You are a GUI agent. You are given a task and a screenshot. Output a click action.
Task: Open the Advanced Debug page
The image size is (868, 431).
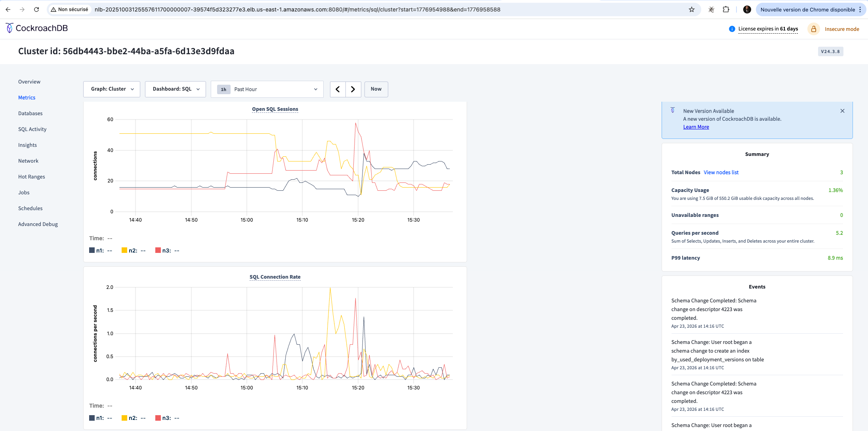pos(38,224)
